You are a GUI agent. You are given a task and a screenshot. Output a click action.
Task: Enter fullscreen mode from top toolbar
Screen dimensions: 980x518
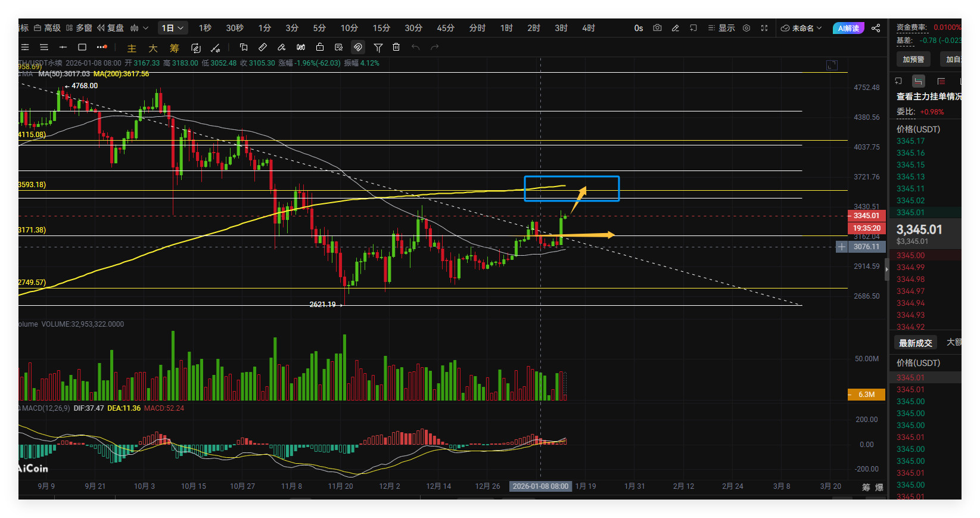click(764, 28)
